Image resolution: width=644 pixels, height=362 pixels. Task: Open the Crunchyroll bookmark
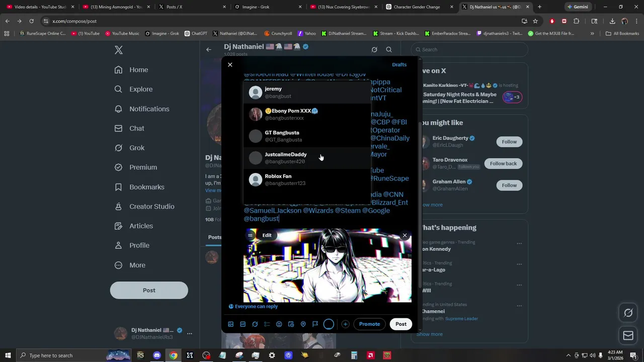pos(278,33)
